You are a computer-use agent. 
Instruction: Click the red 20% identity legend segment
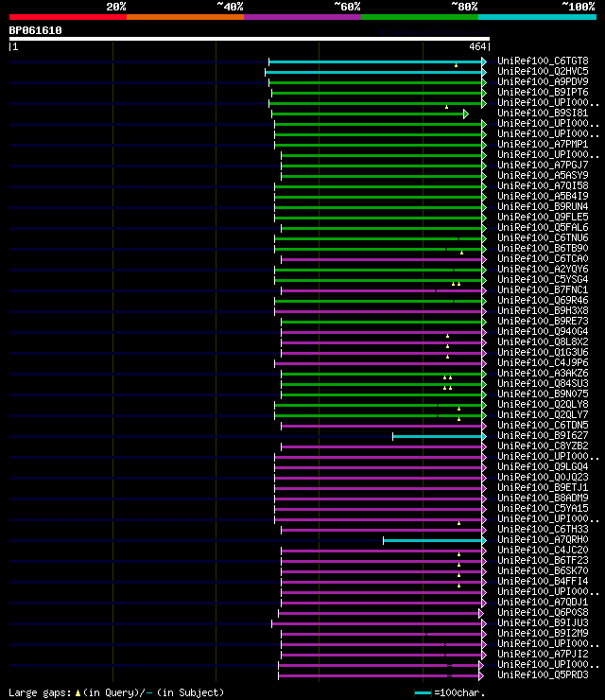(68, 17)
